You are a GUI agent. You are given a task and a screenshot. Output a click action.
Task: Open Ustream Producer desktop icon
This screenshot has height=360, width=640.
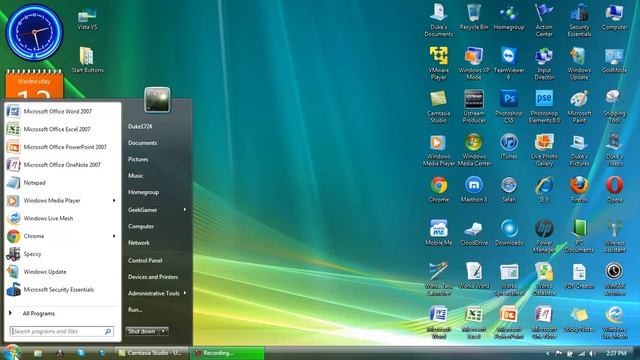[x=473, y=107]
